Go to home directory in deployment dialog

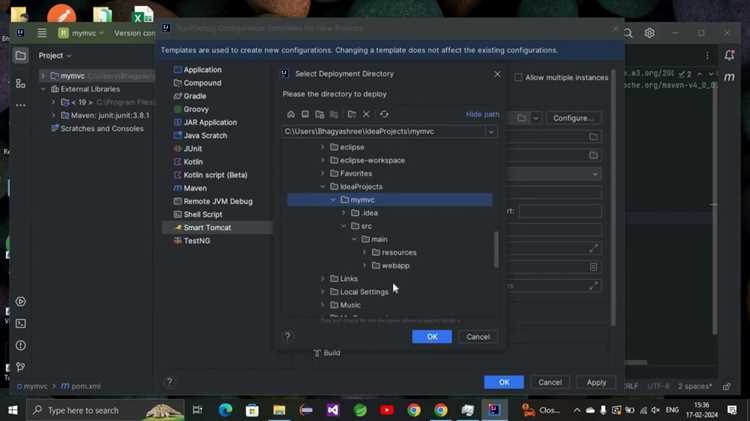[x=291, y=114]
